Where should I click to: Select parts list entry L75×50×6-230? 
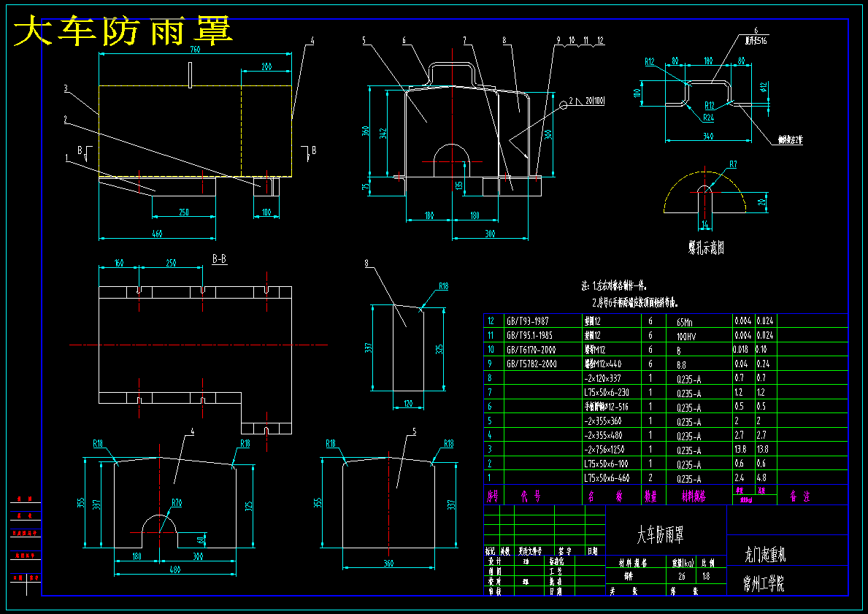[606, 393]
